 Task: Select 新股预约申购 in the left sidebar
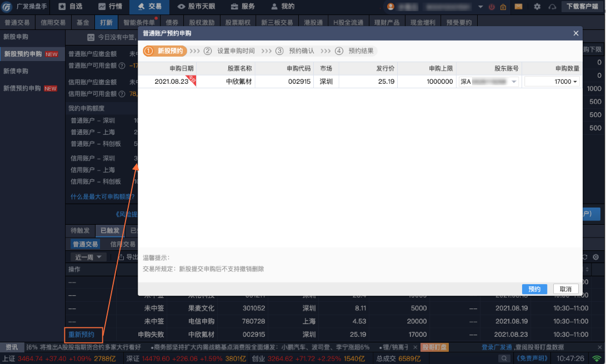32,54
